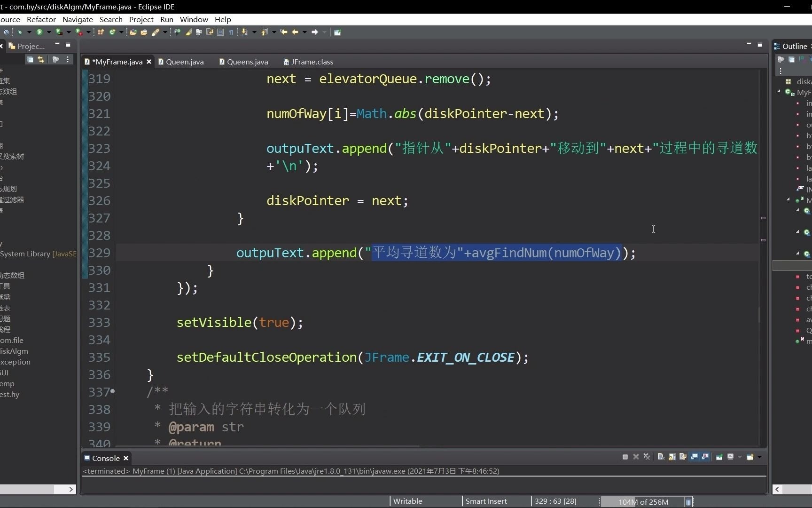Screen dimensions: 812x508
Task: Click Collapse All in Project Explorer
Action: click(x=30, y=59)
